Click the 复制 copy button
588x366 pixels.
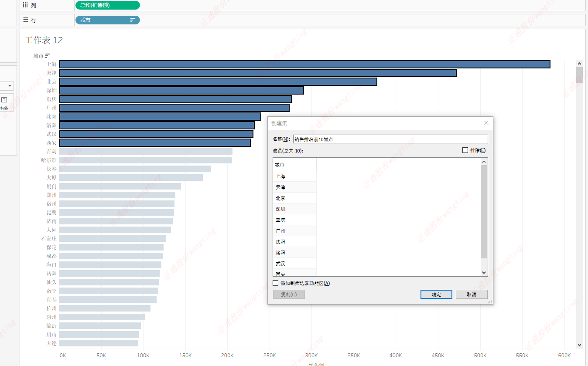point(289,295)
